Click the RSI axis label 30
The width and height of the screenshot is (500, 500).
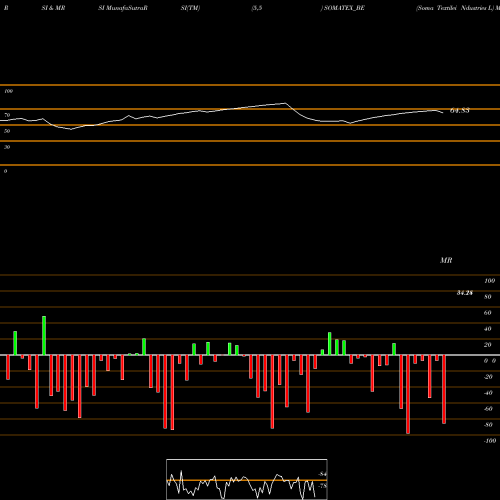pos(7,147)
